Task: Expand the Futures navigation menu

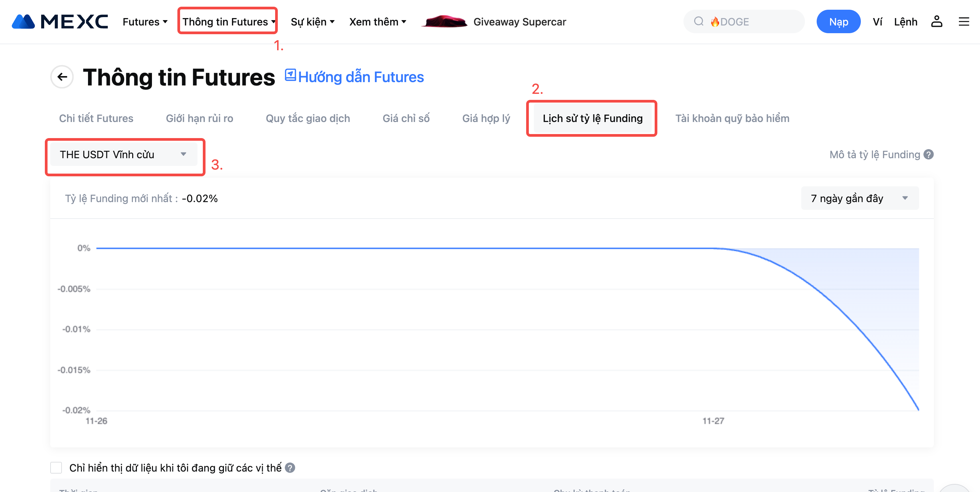Action: tap(145, 22)
